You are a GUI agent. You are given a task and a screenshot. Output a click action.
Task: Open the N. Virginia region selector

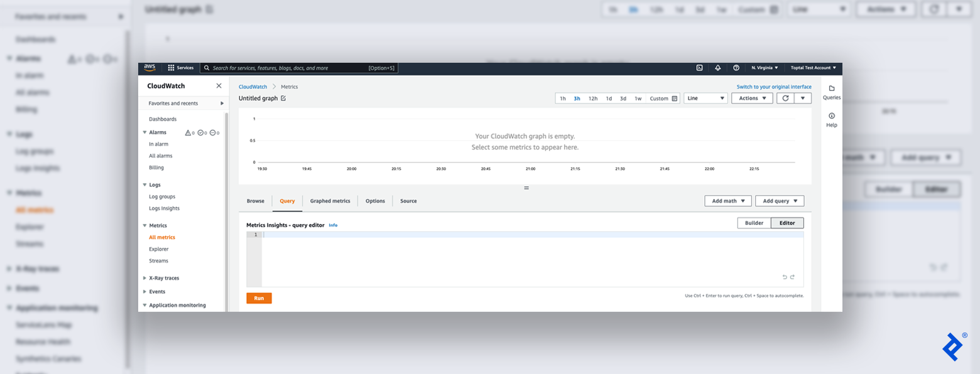pyautogui.click(x=765, y=68)
